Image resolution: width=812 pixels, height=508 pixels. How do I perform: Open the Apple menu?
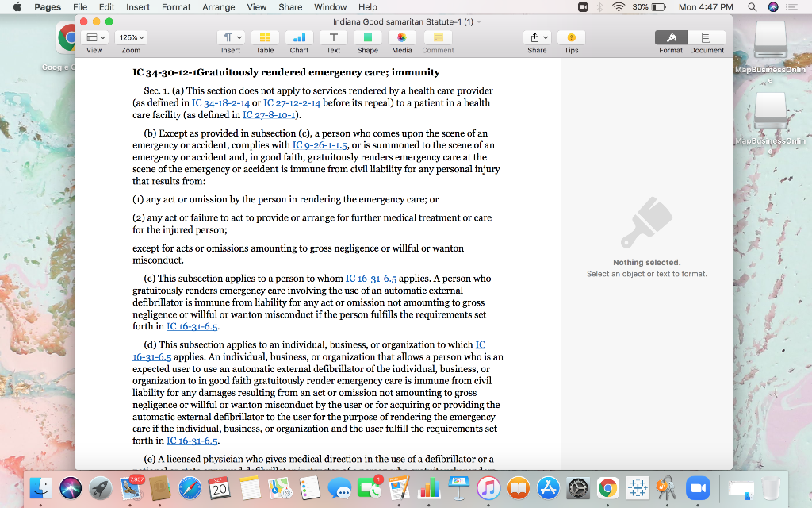pyautogui.click(x=17, y=6)
